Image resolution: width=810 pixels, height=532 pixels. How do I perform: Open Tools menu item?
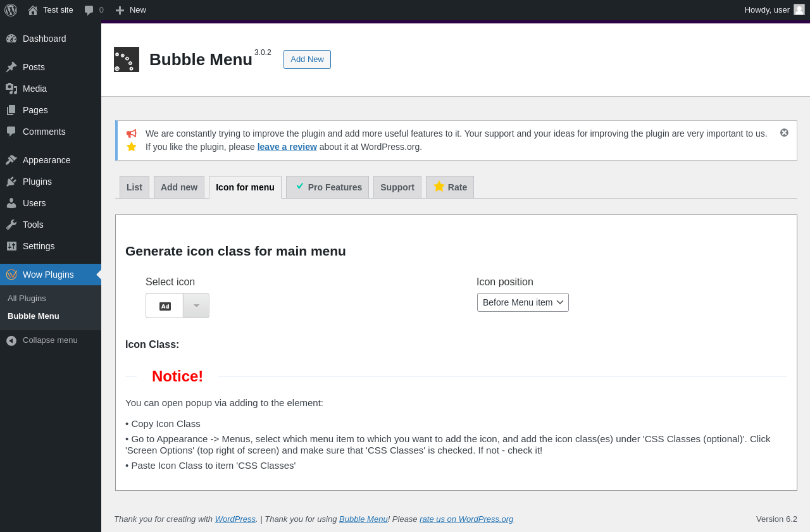point(51,225)
